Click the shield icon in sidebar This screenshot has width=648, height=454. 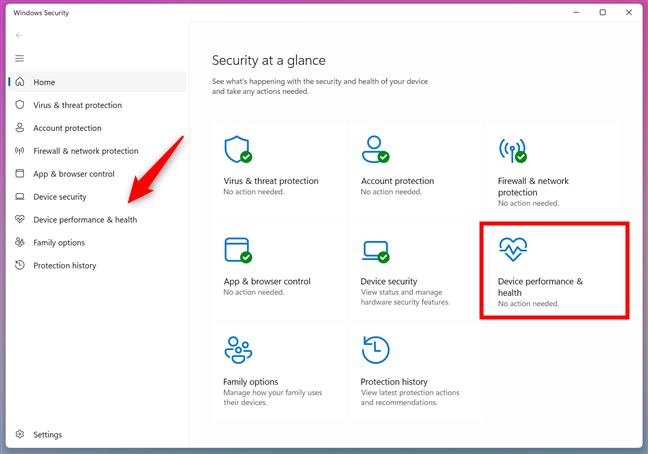pos(19,105)
